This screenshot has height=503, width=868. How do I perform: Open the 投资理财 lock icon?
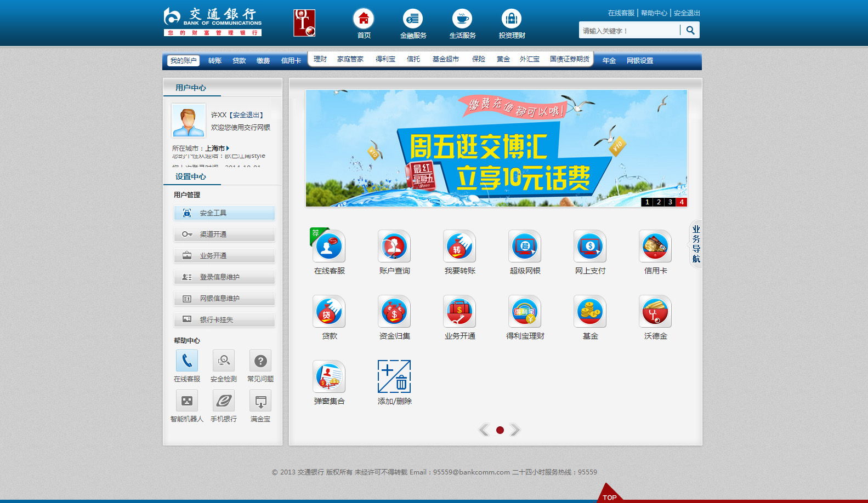[512, 19]
